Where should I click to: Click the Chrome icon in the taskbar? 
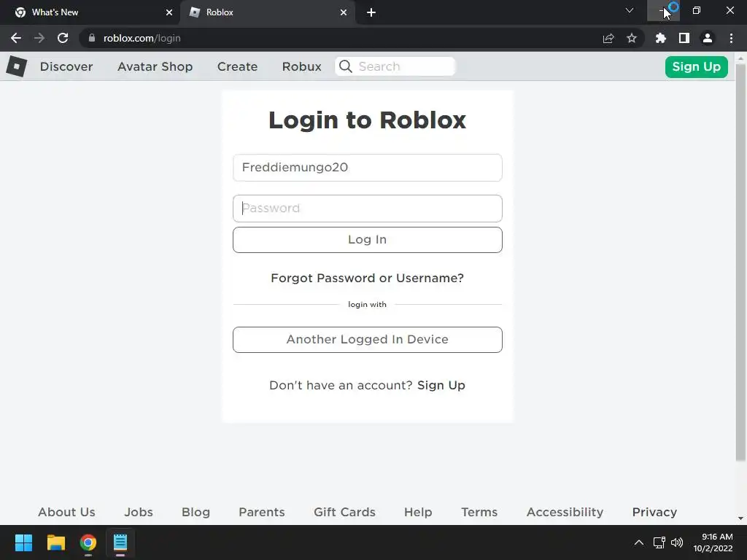point(88,542)
